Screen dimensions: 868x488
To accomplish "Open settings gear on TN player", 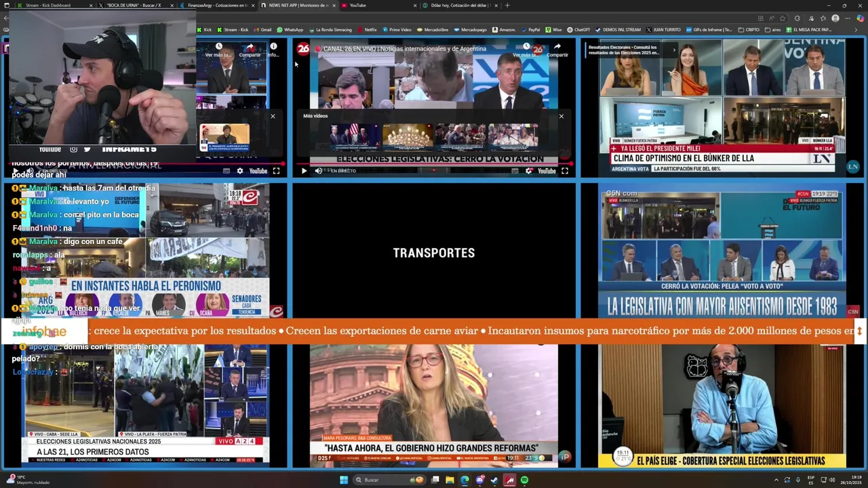I will pos(240,171).
